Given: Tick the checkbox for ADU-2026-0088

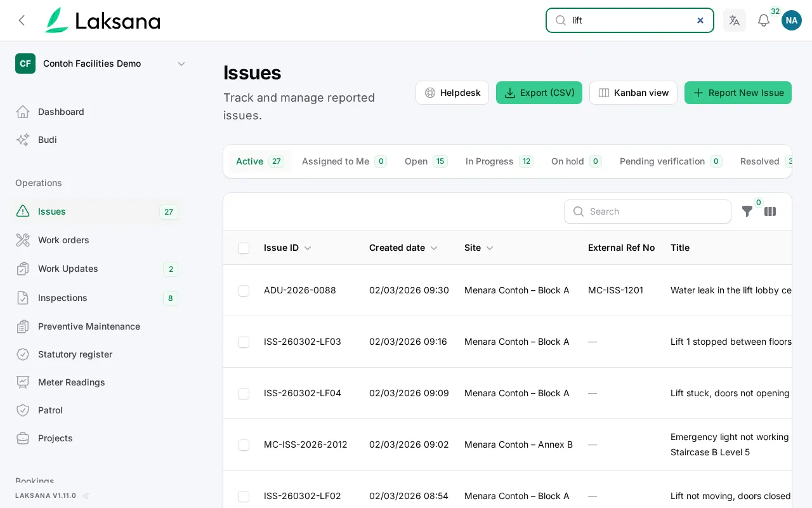Looking at the screenshot, I should [x=244, y=291].
